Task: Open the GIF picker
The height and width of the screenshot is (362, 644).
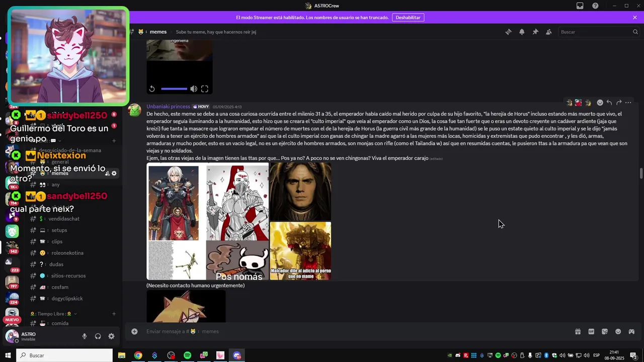Action: pos(591,331)
